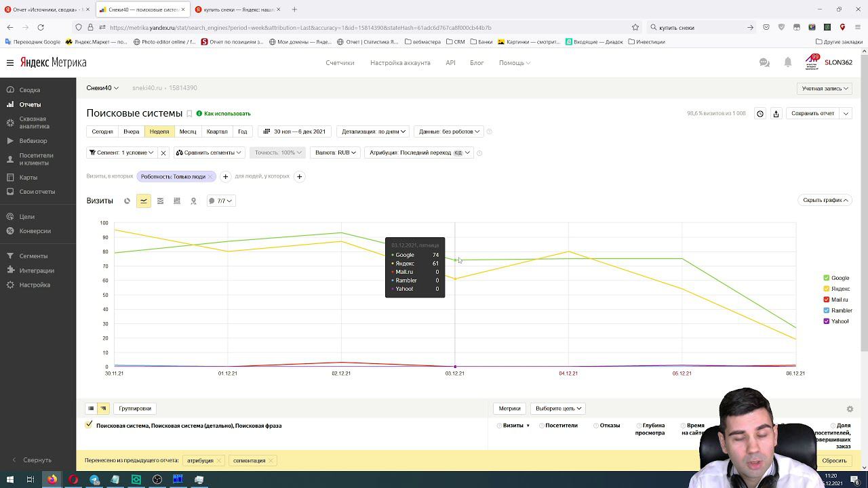Clear the segment with the X button
The width and height of the screenshot is (868, 488).
coord(163,152)
